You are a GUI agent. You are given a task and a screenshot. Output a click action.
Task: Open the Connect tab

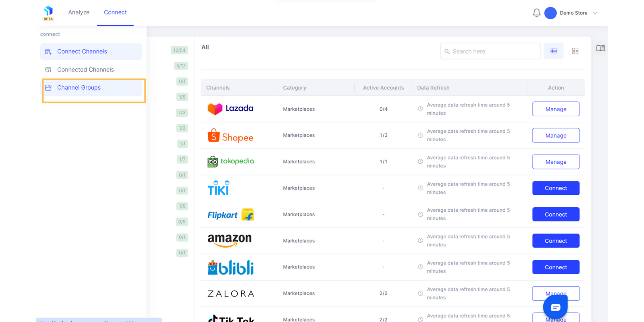pos(115,12)
